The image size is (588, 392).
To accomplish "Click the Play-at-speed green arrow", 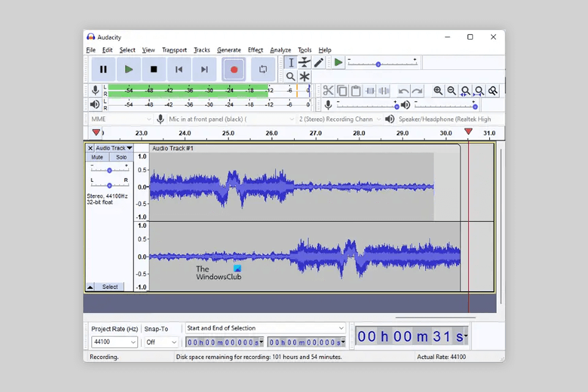I will tap(338, 62).
